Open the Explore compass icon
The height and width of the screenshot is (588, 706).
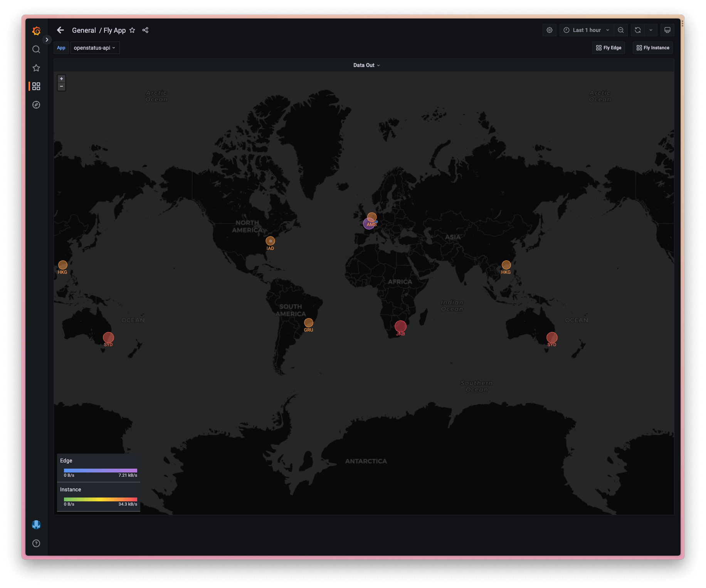point(36,105)
